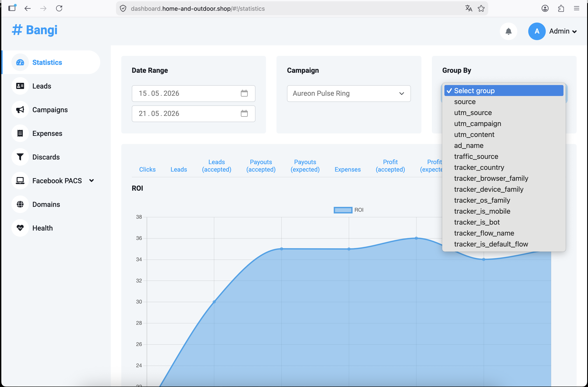Image resolution: width=588 pixels, height=387 pixels.
Task: Select 'utm_source' grouping option
Action: coord(504,112)
